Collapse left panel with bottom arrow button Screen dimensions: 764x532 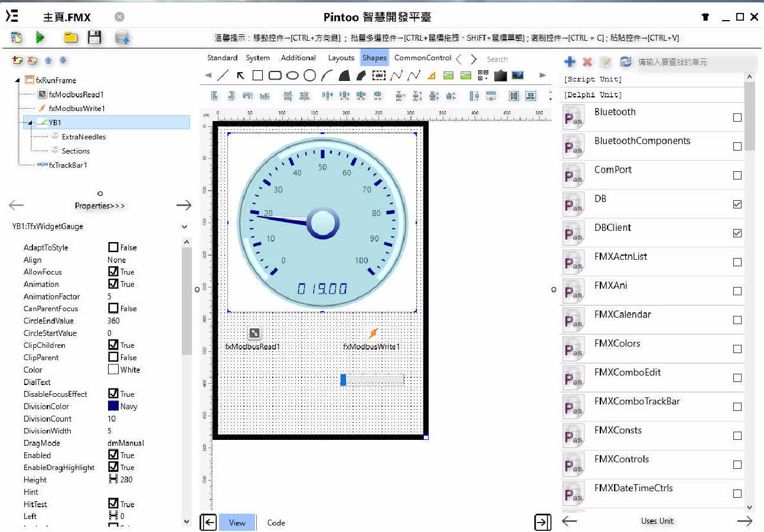point(208,522)
